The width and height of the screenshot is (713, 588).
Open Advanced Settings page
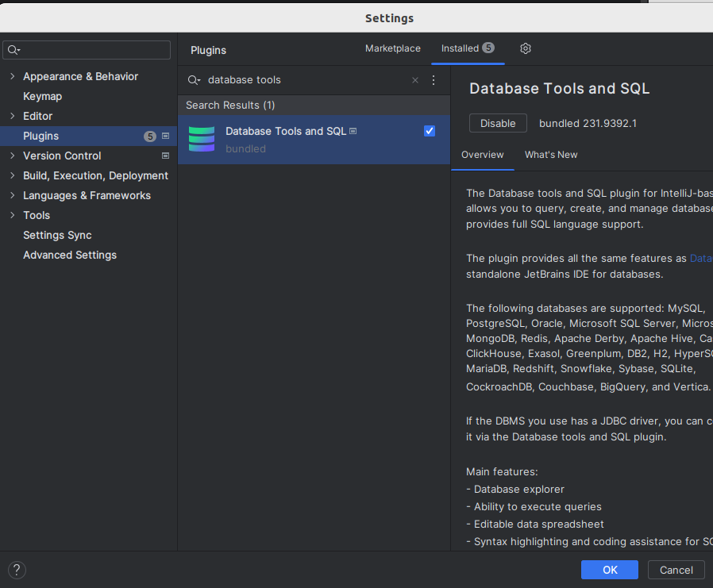(x=70, y=255)
